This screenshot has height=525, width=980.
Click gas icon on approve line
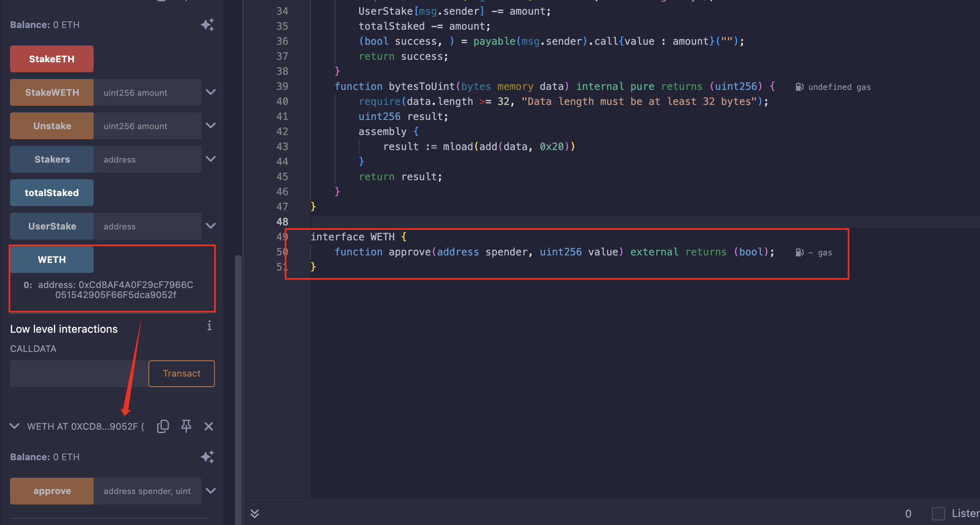[x=799, y=252]
